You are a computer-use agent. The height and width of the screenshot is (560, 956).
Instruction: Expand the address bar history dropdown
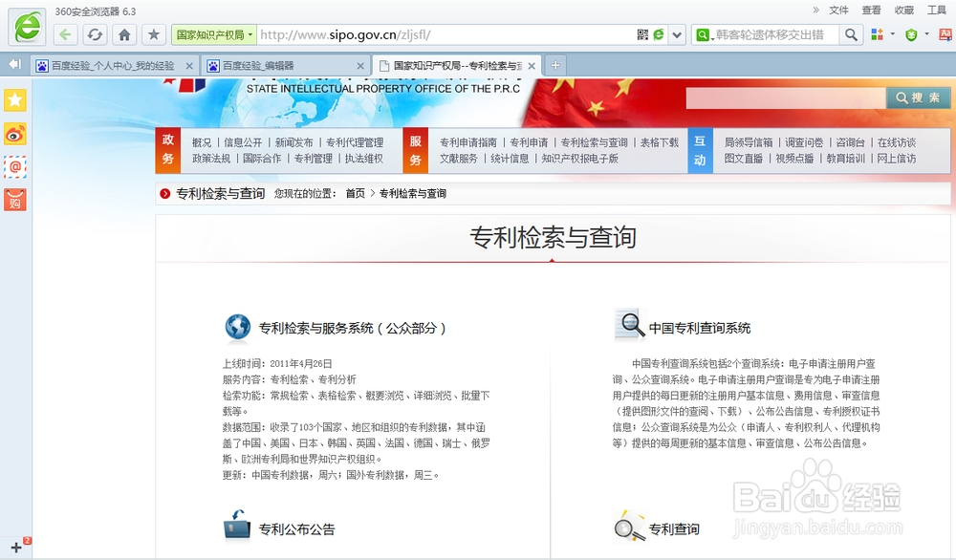[x=677, y=34]
